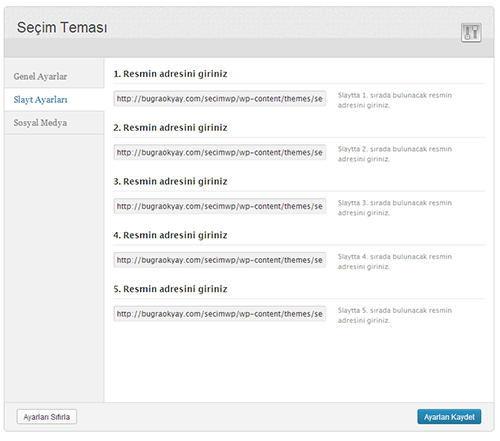Click heading 2. Resmin adresini giriniz
This screenshot has width=500, height=441.
click(170, 128)
